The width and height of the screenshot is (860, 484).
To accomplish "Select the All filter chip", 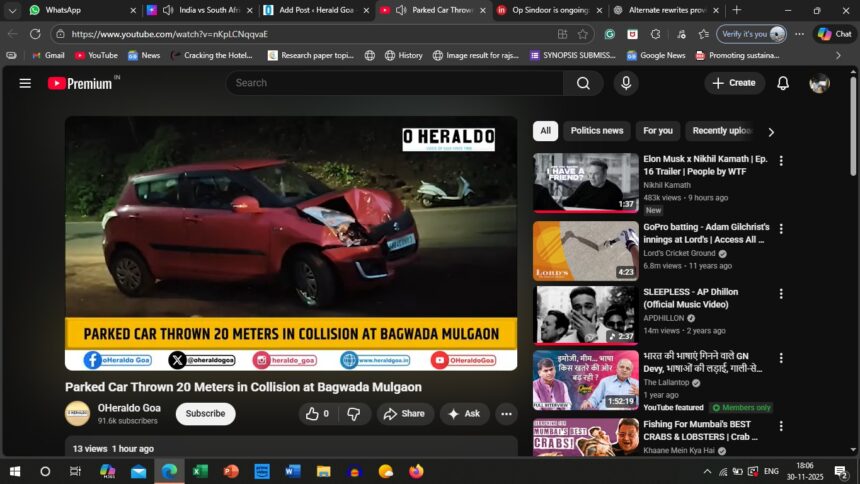I will 545,131.
